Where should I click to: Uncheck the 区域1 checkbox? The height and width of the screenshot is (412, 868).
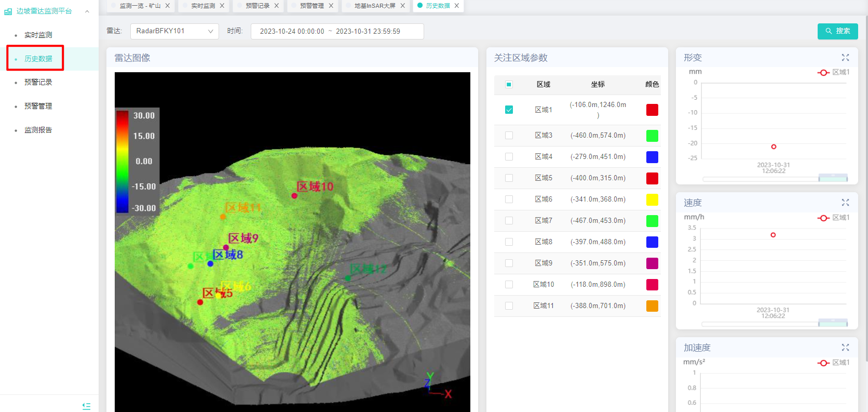(509, 110)
